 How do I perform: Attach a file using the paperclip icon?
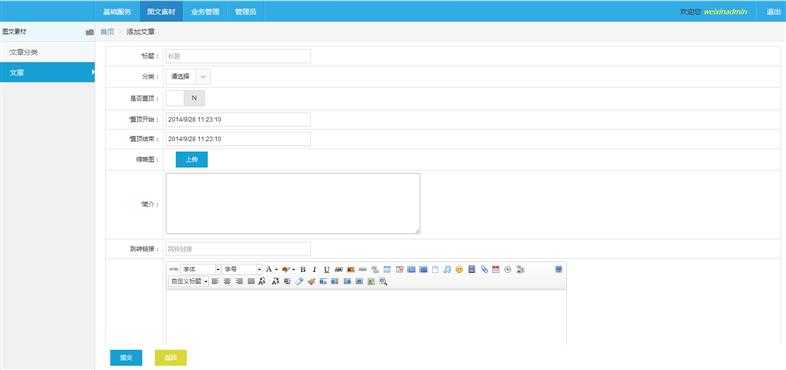pyautogui.click(x=484, y=269)
